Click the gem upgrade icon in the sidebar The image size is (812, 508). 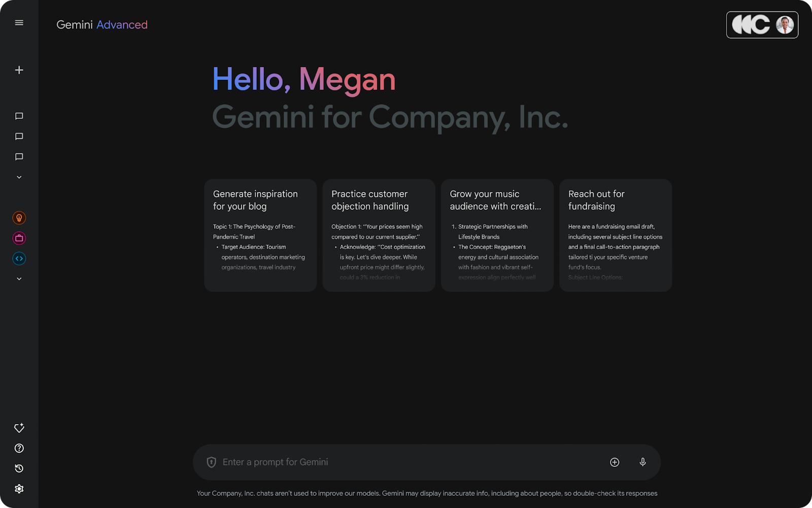[19, 428]
